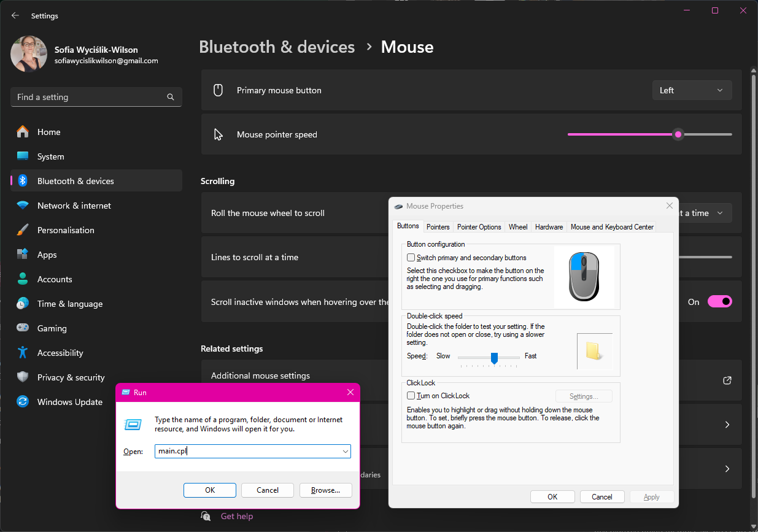This screenshot has height=532, width=758.
Task: Click the external link icon for Additional mouse settings
Action: tap(727, 380)
